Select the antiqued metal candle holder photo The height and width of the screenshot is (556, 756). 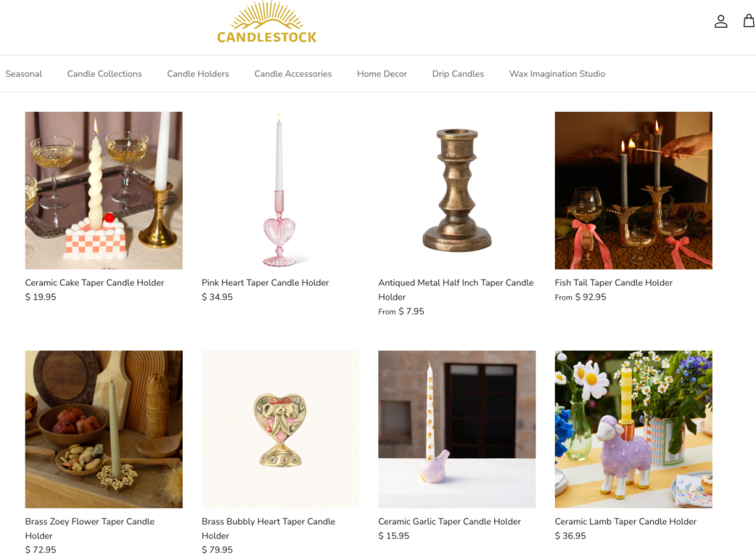456,190
